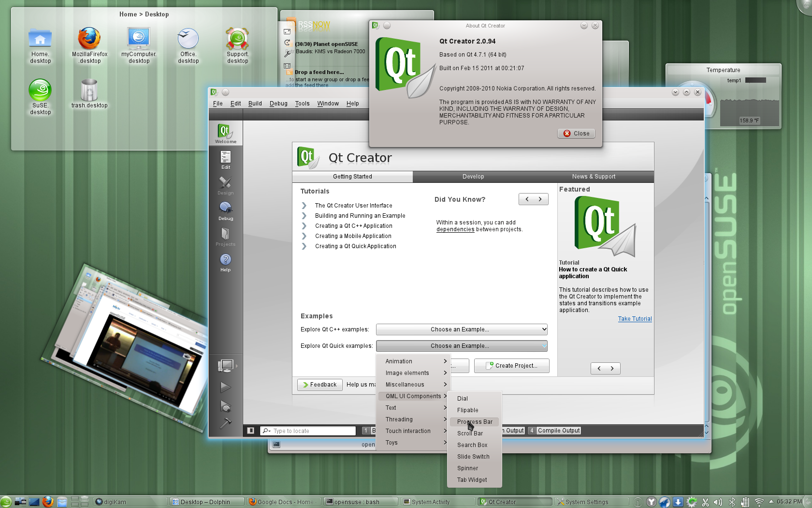Expand the QML UI Components submenu
Viewport: 812px width, 508px height.
413,396
